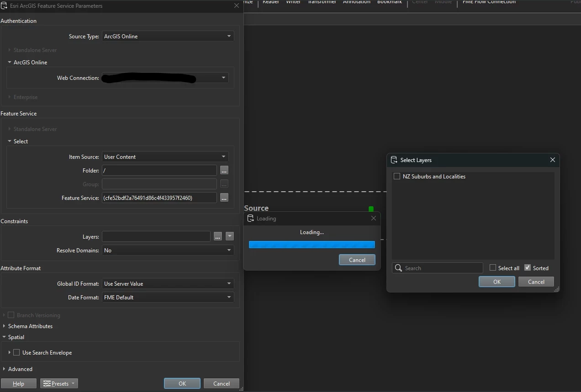Open the Item Source dropdown
The height and width of the screenshot is (392, 581).
[165, 157]
